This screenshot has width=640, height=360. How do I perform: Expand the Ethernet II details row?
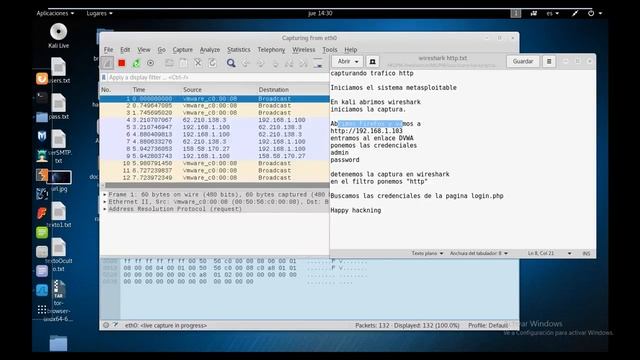click(x=105, y=202)
